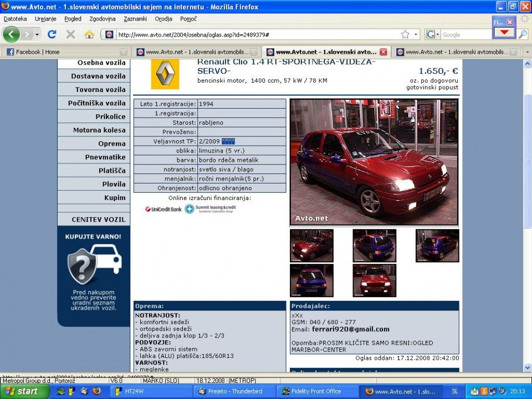This screenshot has height=399, width=532.
Task: Open Tovorna vozila category
Action: (94, 90)
